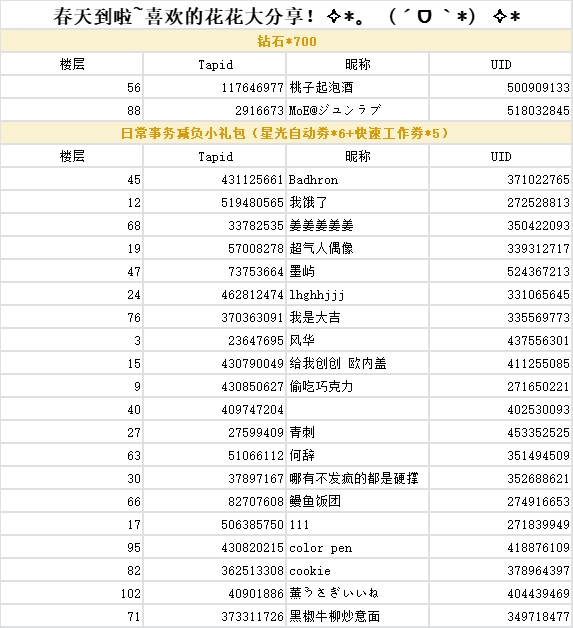Click the nickname cell cookie
The height and width of the screenshot is (628, 573).
pyautogui.click(x=358, y=570)
